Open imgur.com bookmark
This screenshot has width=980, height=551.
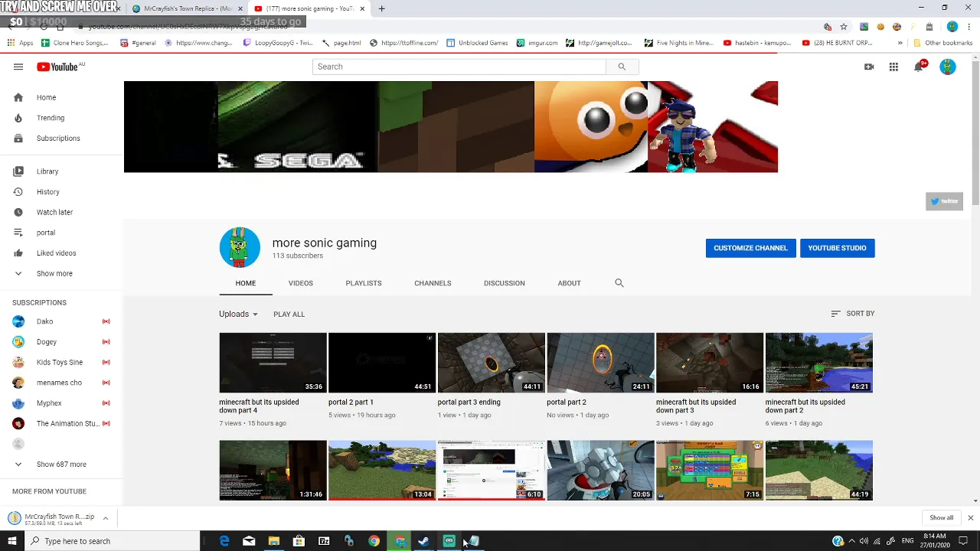[x=537, y=43]
